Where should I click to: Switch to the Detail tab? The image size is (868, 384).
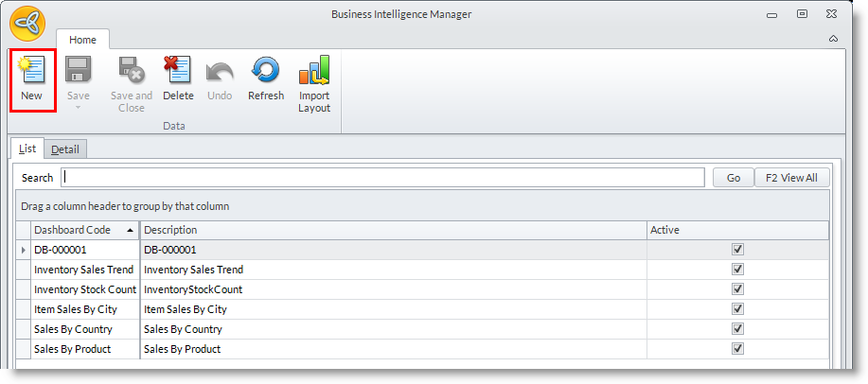[65, 149]
